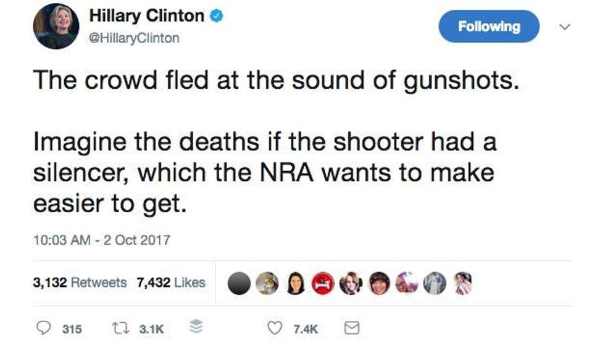
Task: Click the @HillaryClinton handle
Action: [x=135, y=38]
